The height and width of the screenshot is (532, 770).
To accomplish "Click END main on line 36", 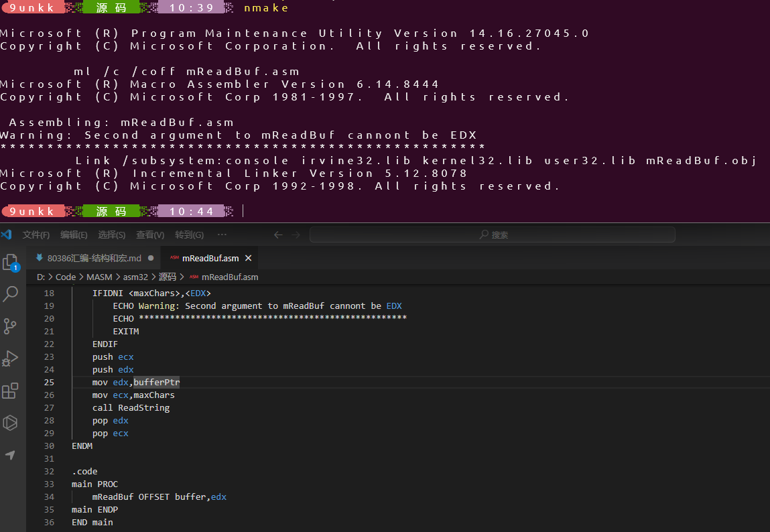I will click(x=92, y=522).
